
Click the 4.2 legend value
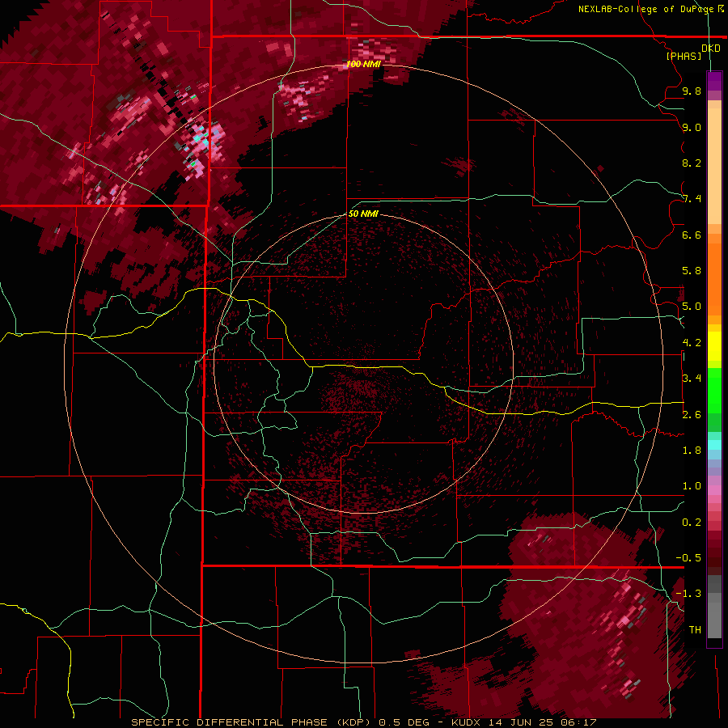tap(692, 343)
